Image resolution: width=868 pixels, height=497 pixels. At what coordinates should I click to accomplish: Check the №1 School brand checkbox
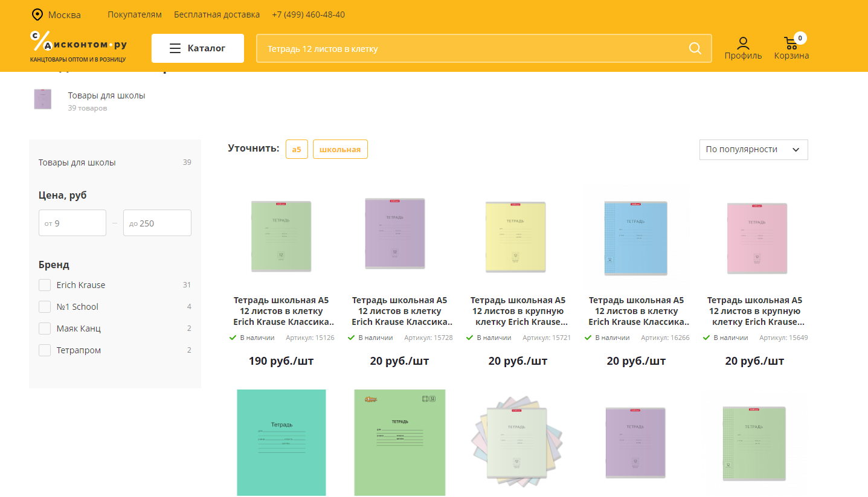[45, 307]
